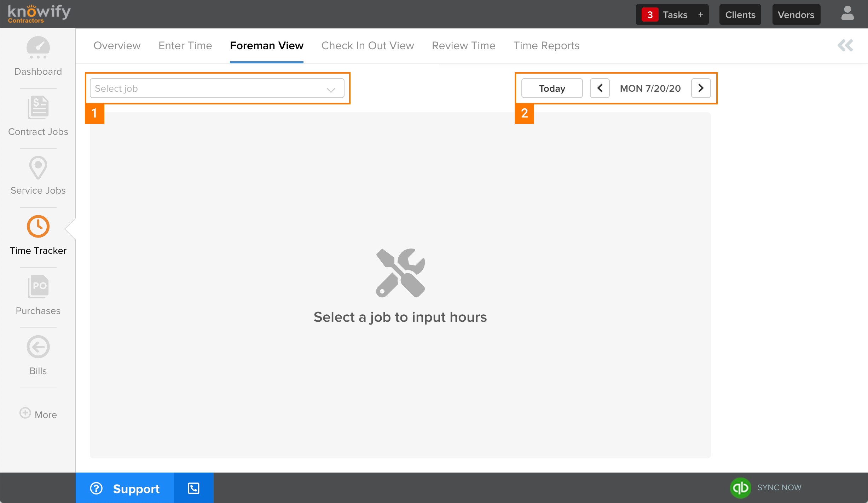
Task: Go to next day arrow
Action: click(701, 88)
